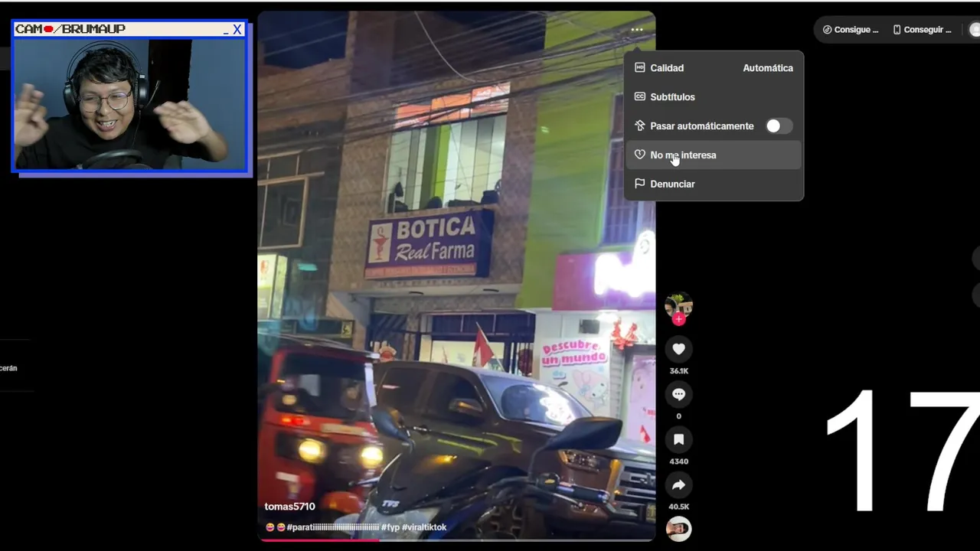The height and width of the screenshot is (551, 980).
Task: Toggle the Pasar automáticamente switch
Action: click(779, 126)
